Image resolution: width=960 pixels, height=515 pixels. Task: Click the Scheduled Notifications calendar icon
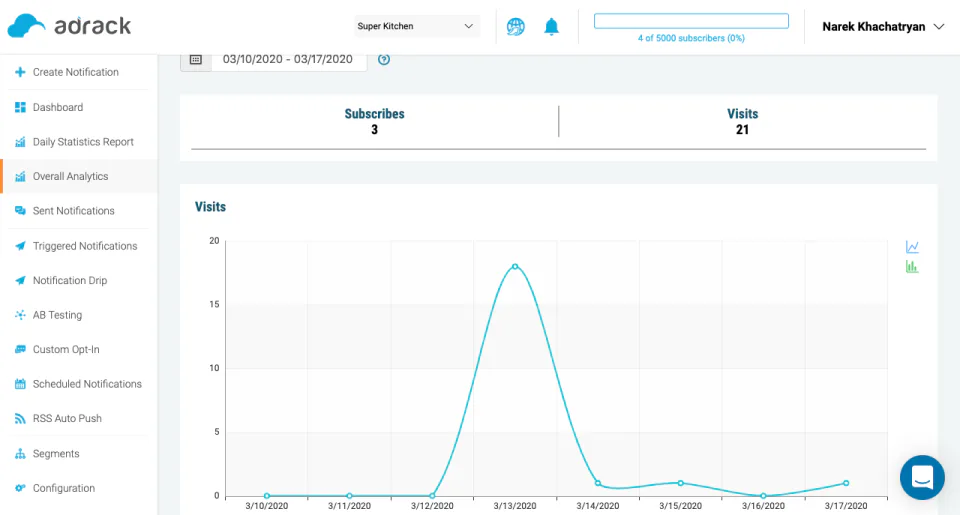point(20,384)
